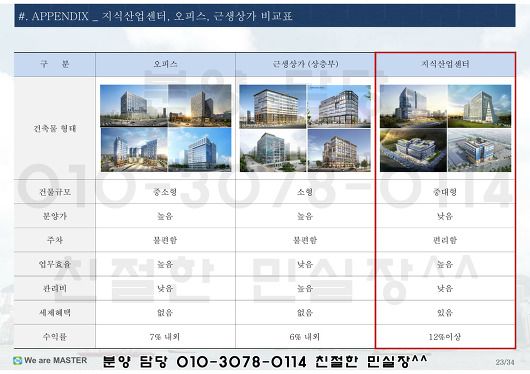Image resolution: width=530 pixels, height=374 pixels.
Task: Select 관리비 value 낮음 under 오피스
Action: click(x=165, y=288)
